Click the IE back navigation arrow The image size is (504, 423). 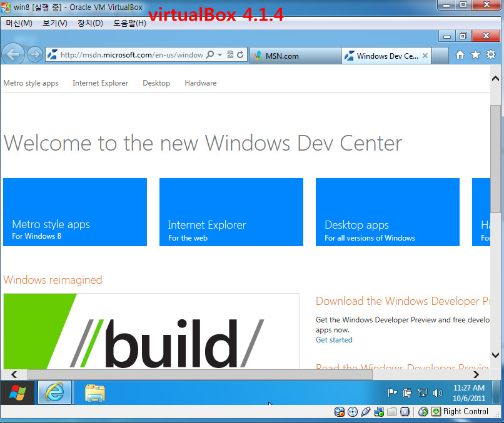point(13,54)
